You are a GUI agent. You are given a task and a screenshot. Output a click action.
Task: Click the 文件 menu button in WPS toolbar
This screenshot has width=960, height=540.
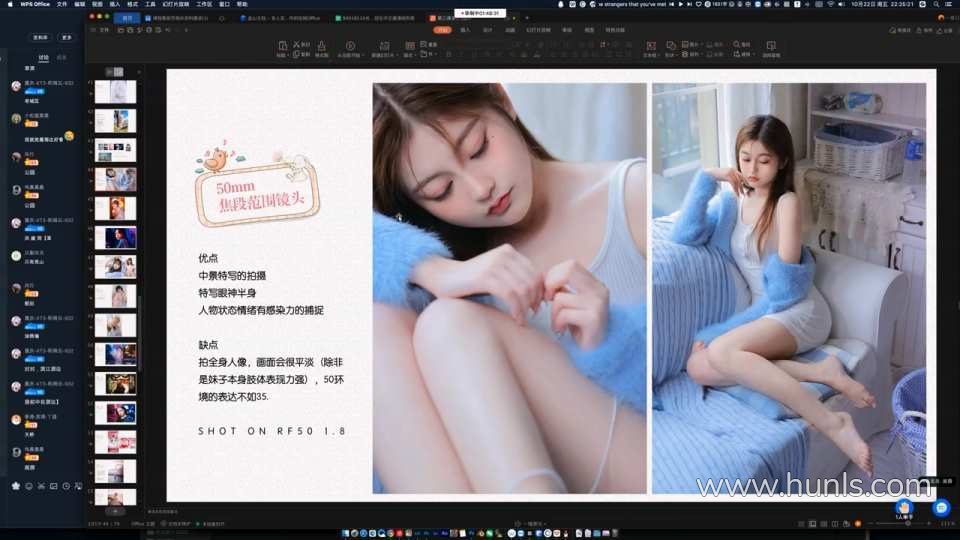(105, 29)
